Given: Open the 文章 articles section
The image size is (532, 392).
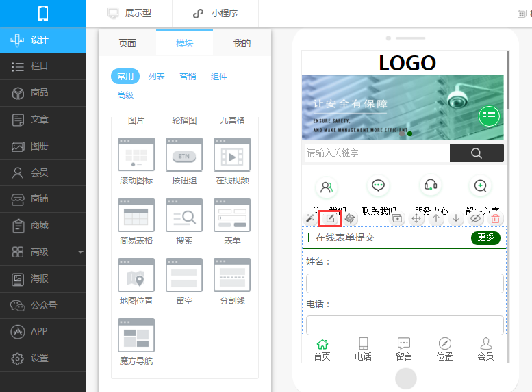Looking at the screenshot, I should coord(43,120).
